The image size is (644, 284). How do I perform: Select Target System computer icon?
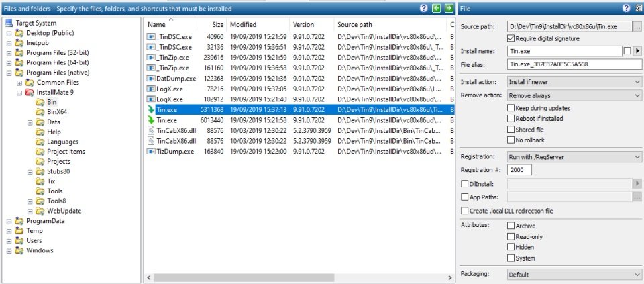point(9,23)
